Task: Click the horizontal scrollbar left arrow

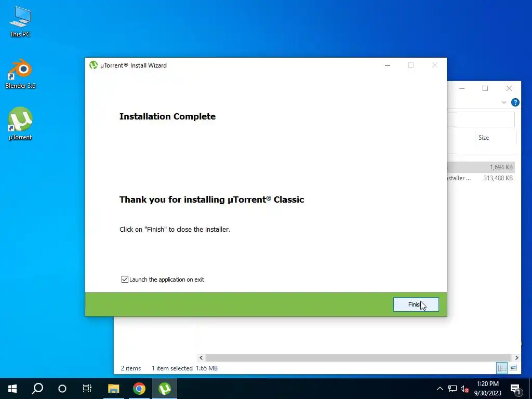Action: pyautogui.click(x=201, y=357)
